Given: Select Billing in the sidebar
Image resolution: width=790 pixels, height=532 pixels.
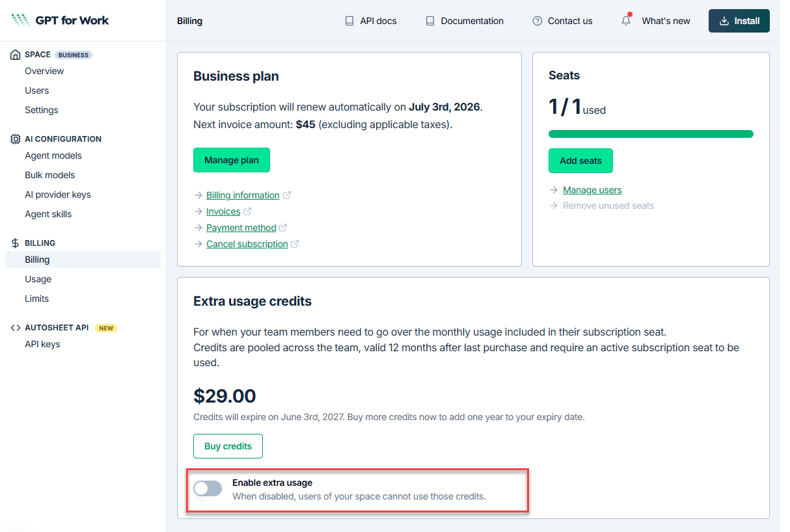Looking at the screenshot, I should pos(83,259).
